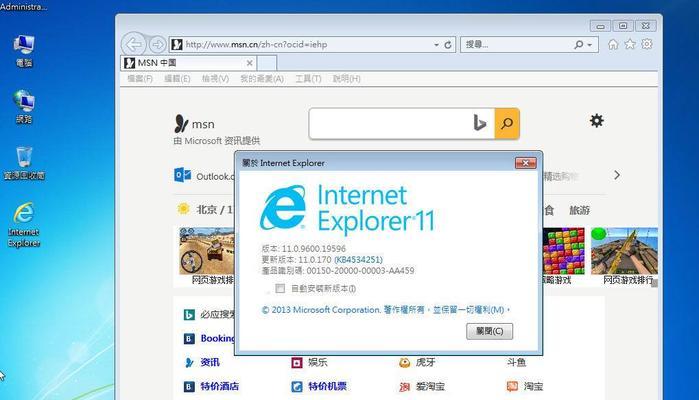Open the 旅游 navigation link
Viewport: 699px width, 400px height.
[x=580, y=210]
